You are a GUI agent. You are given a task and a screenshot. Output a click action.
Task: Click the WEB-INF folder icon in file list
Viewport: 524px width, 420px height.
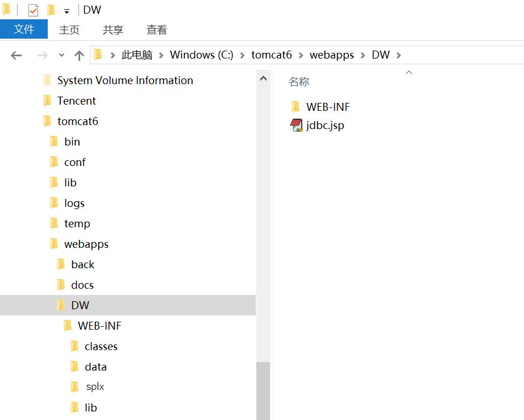click(296, 107)
